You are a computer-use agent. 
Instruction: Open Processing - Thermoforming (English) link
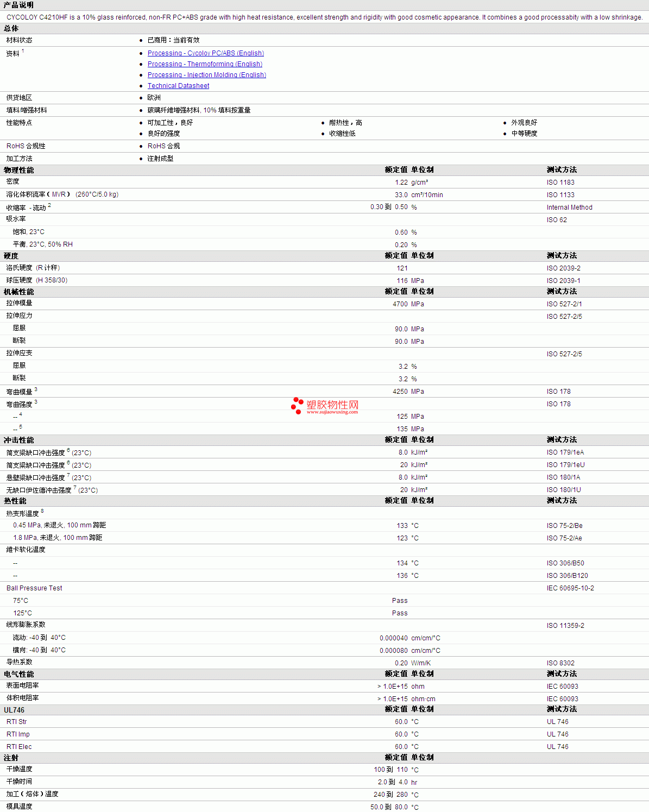tap(205, 64)
